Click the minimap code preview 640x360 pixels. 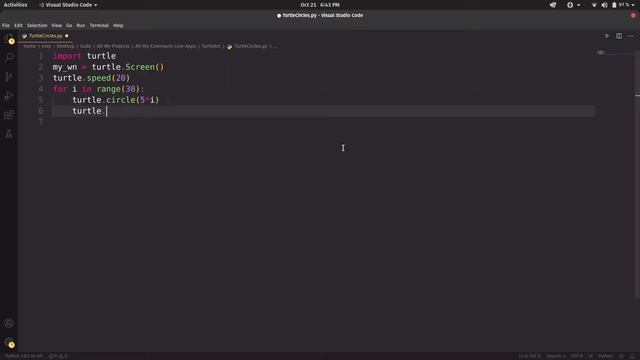point(601,53)
